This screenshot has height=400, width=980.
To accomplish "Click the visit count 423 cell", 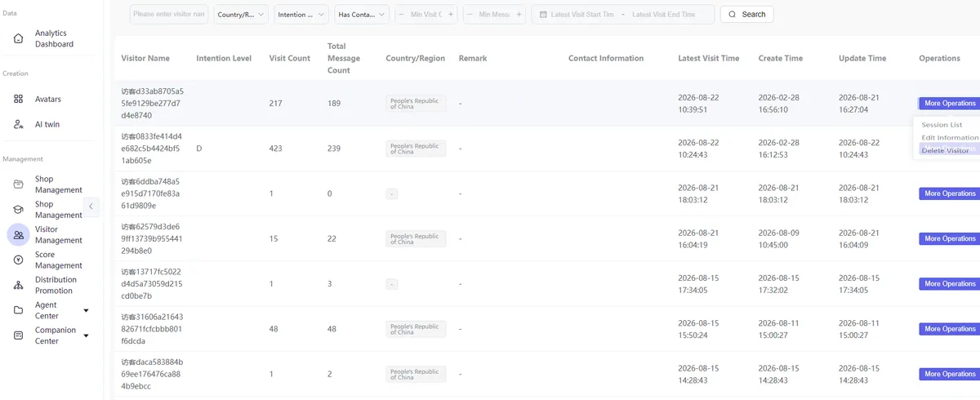I will point(277,149).
